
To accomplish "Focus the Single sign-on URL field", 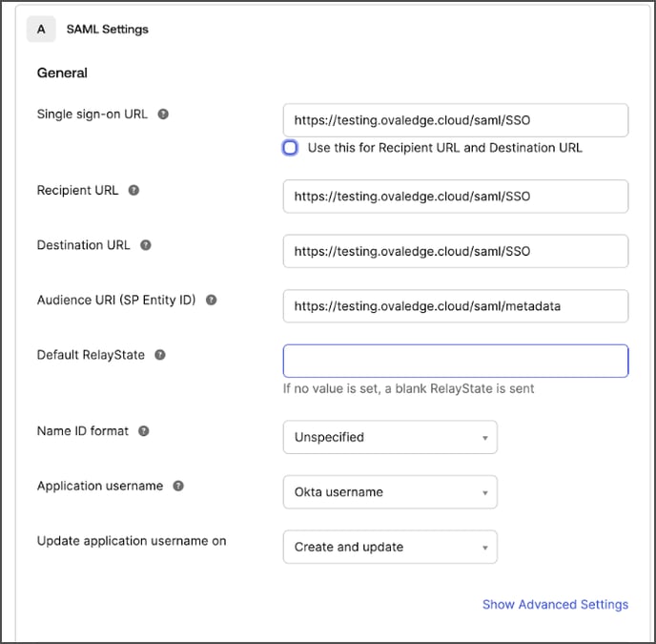I will 456,120.
